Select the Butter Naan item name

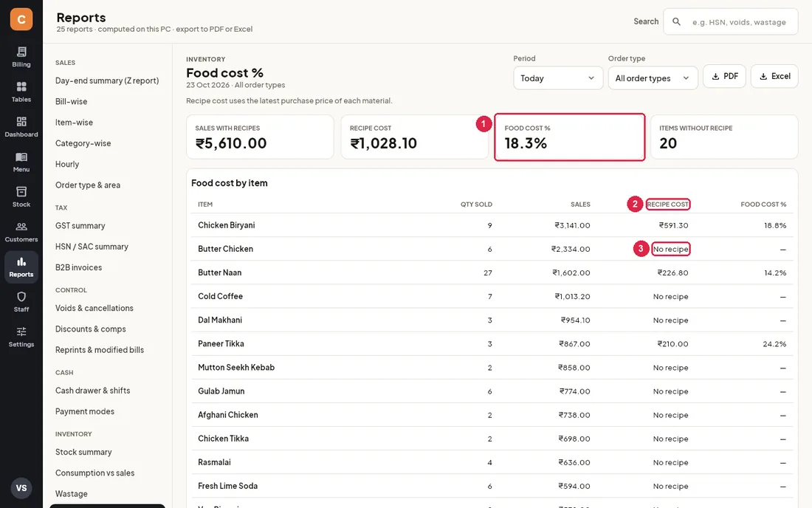(x=219, y=272)
